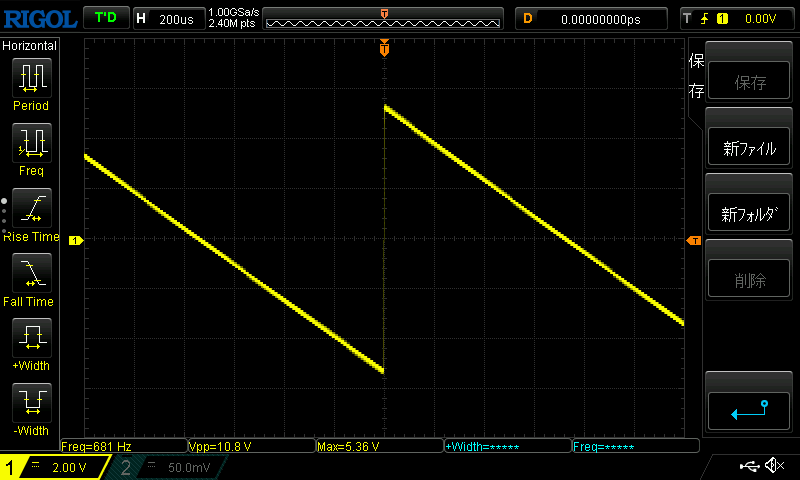
Task: Click the trigger source channel 1 badge
Action: coord(722,19)
